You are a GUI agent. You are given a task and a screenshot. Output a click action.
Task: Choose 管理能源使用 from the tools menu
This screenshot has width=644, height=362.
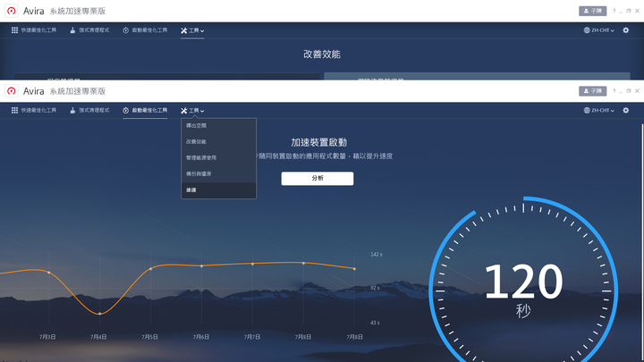[x=218, y=157]
